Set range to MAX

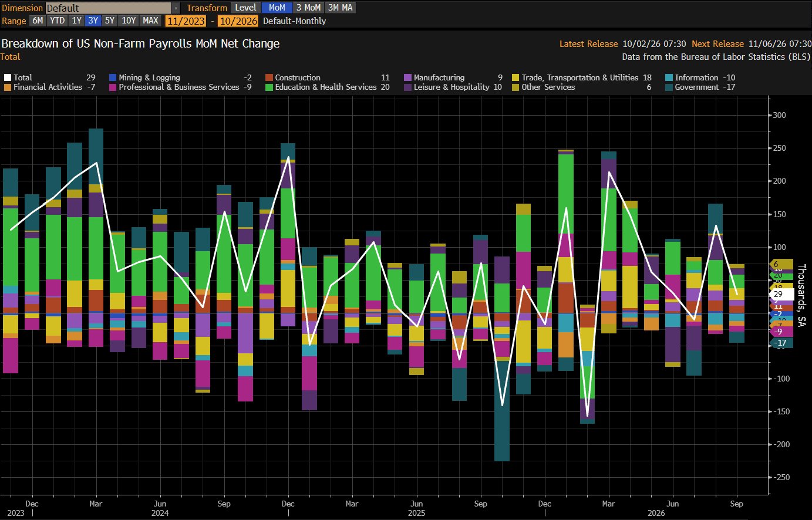(x=151, y=21)
